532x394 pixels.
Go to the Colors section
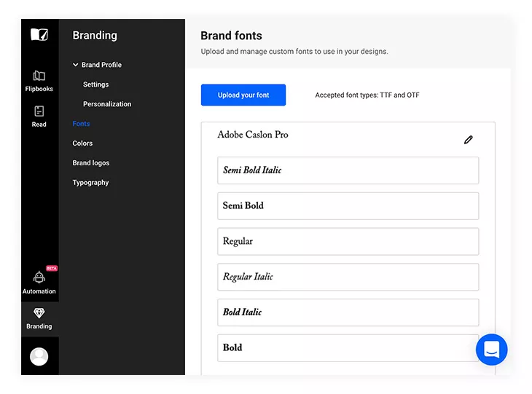[82, 143]
